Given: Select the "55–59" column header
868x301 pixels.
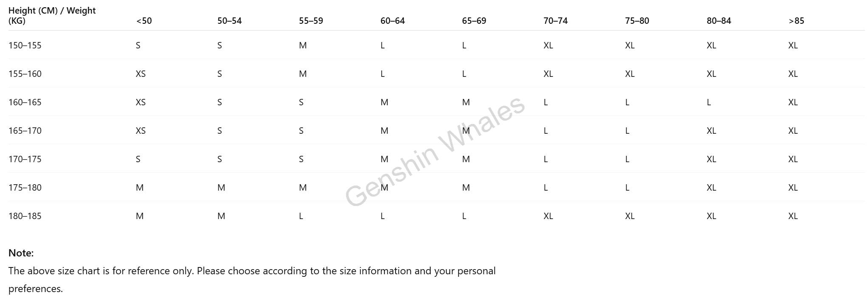Looking at the screenshot, I should tap(311, 21).
